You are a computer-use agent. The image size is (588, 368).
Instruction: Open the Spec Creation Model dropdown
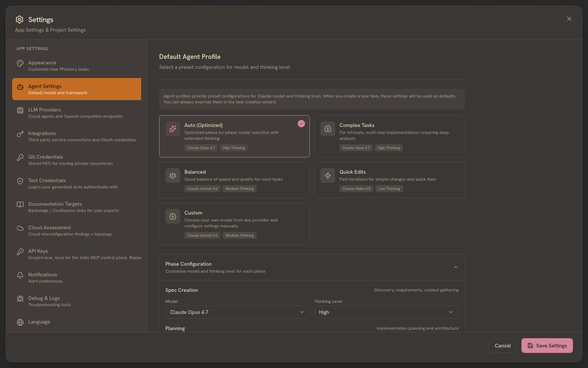(x=237, y=312)
